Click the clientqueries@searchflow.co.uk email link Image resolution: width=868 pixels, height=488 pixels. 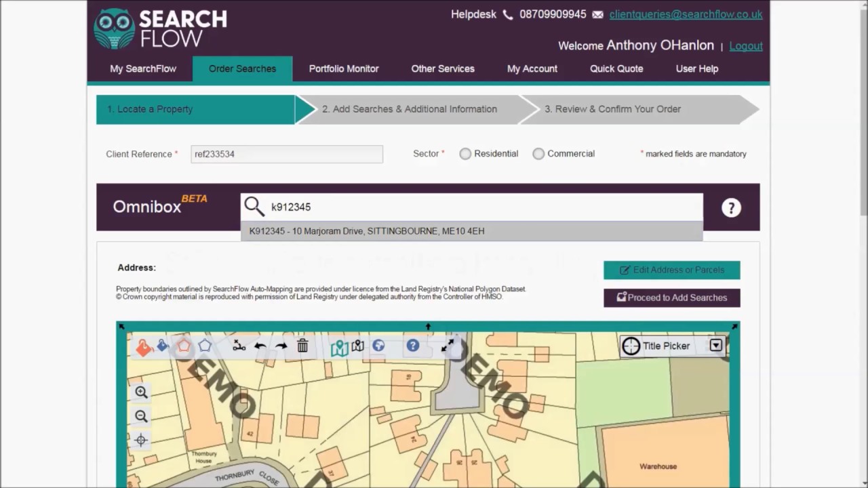686,14
